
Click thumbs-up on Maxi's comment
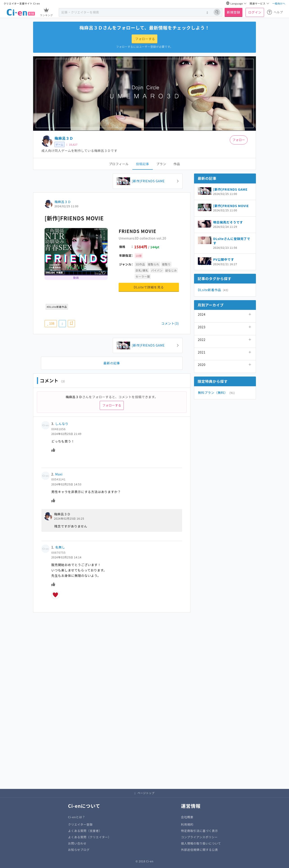point(53,501)
